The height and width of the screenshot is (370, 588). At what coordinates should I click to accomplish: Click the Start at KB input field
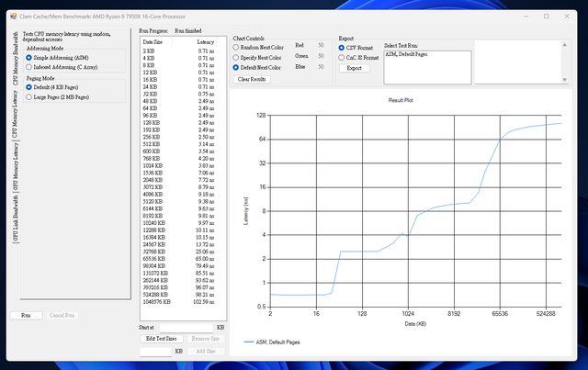pos(185,327)
